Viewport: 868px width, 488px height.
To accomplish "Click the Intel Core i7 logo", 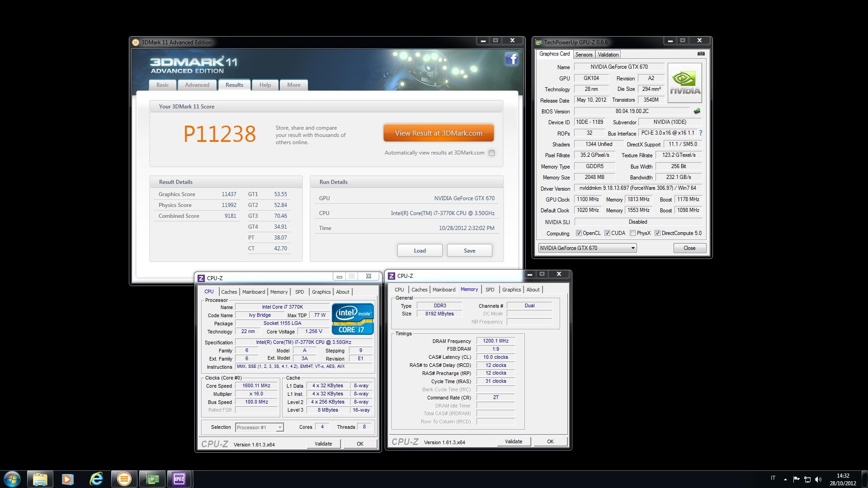I will point(353,319).
